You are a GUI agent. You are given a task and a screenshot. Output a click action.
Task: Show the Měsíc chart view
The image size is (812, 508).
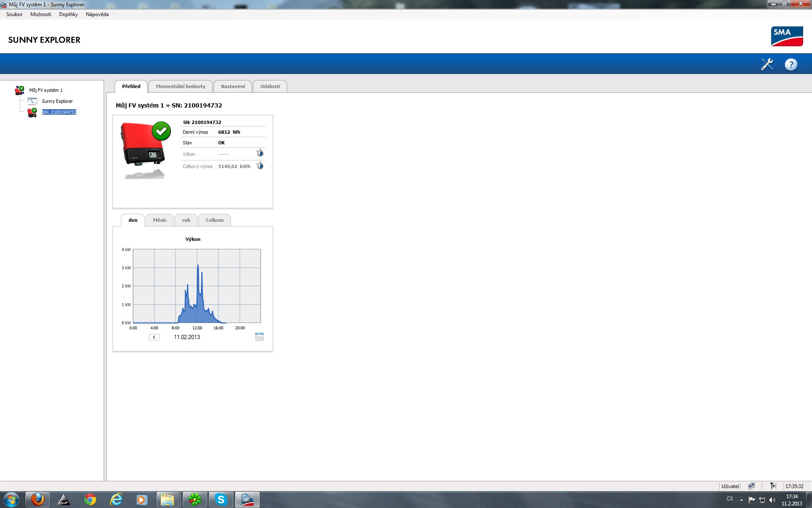pyautogui.click(x=159, y=220)
